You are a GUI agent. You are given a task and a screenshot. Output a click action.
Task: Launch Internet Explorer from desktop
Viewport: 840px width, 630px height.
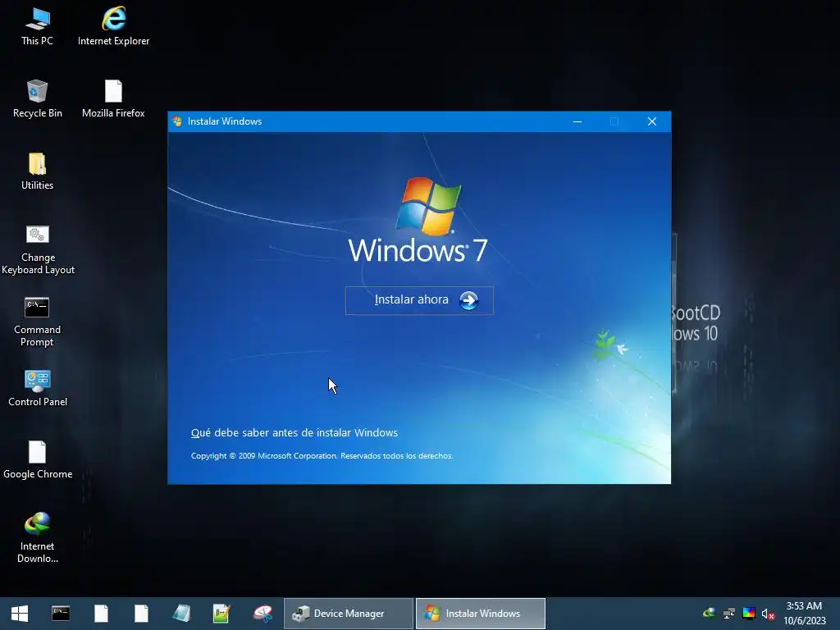[113, 27]
